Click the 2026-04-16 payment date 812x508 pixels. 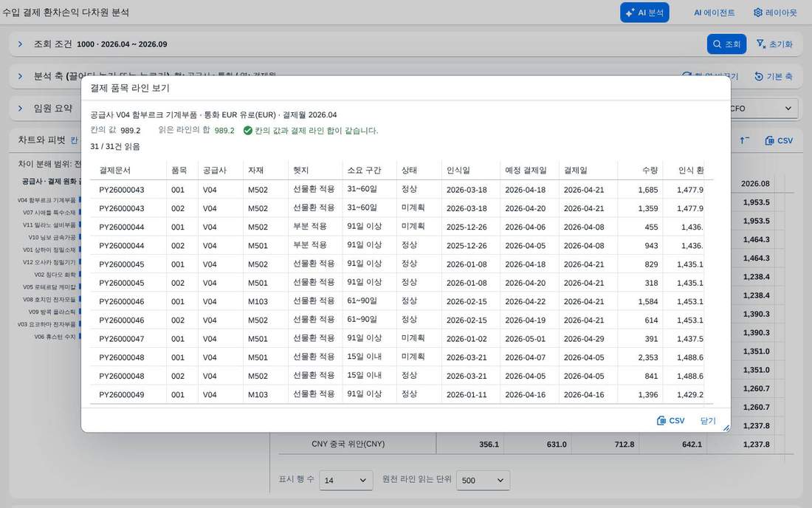[584, 394]
